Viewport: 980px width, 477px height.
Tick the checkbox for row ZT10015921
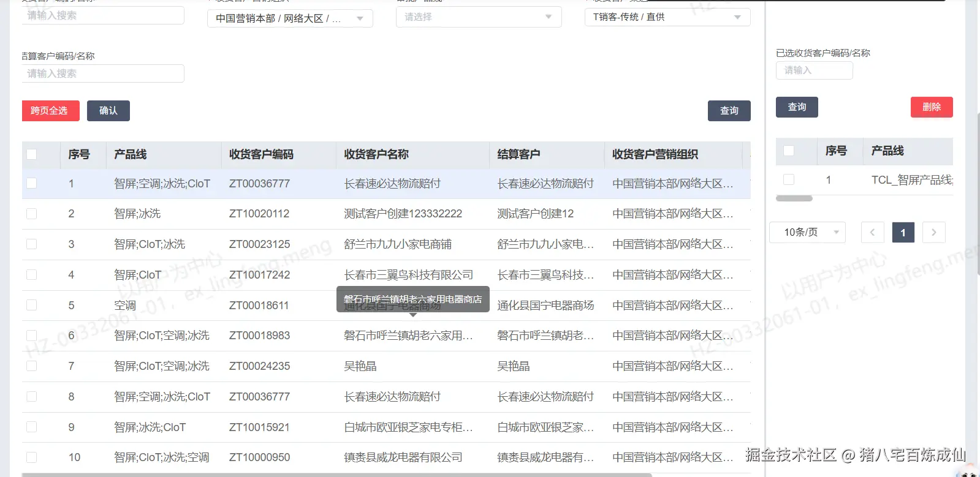[x=32, y=427]
